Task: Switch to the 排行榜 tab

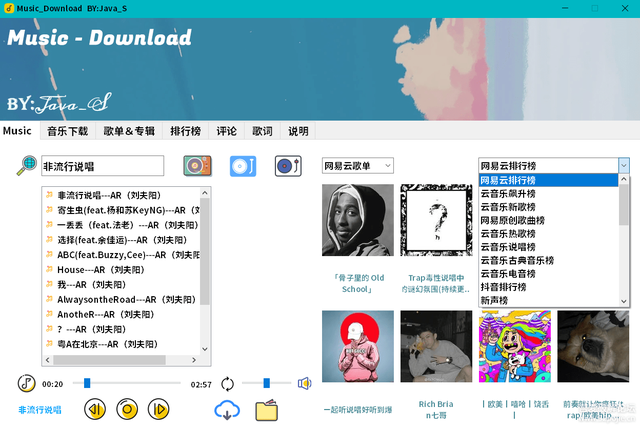Action: click(x=186, y=131)
